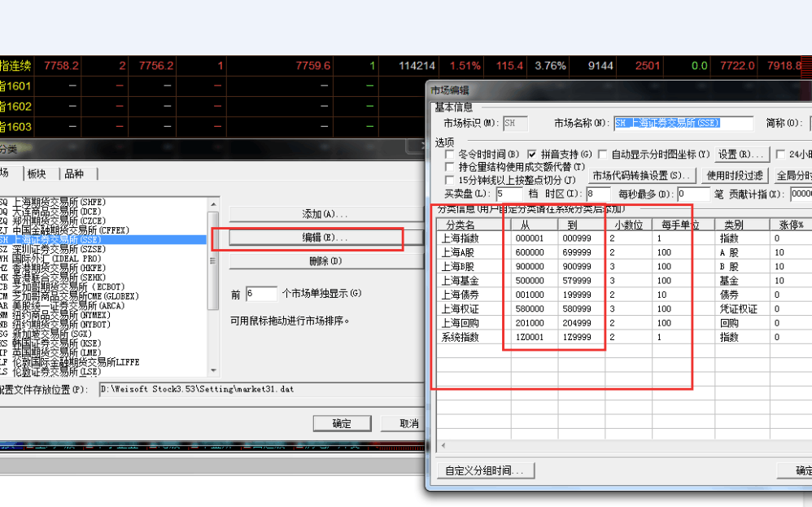The image size is (812, 507).
Task: Click the 小数位 column header
Action: point(629,225)
